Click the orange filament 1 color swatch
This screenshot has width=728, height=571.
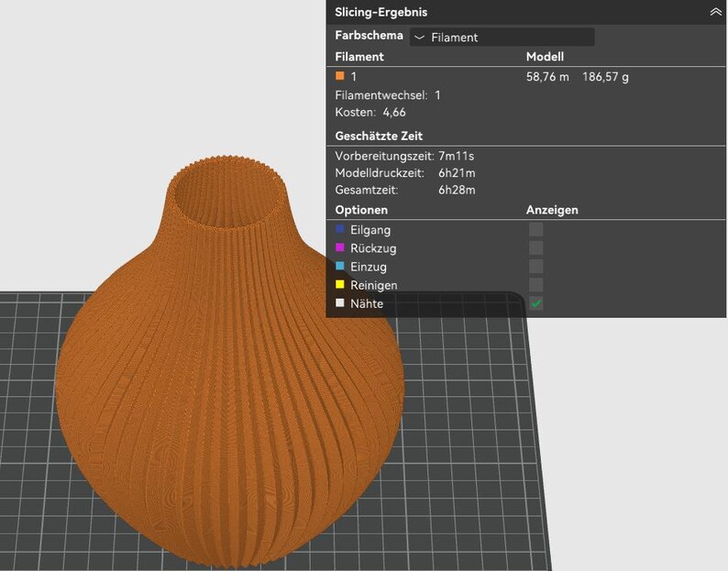(x=340, y=76)
